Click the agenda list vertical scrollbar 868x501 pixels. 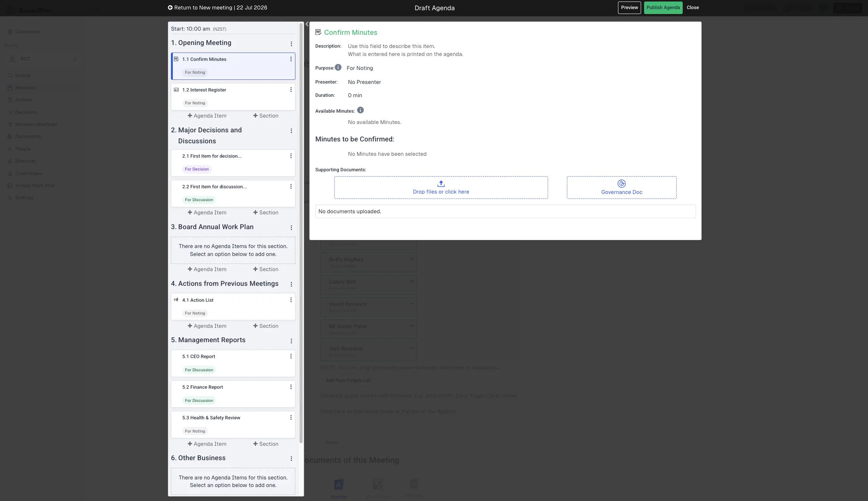301,233
